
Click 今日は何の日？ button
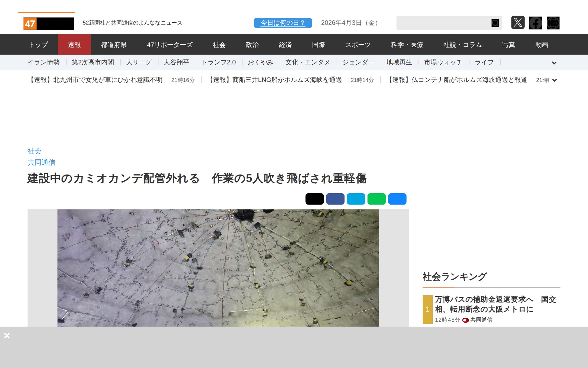point(283,23)
